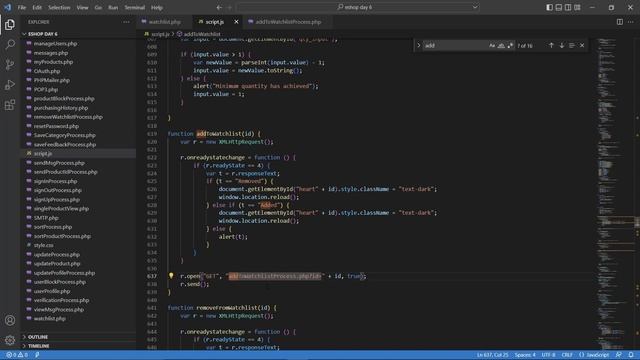
Task: Open the command center dropdown arrow
Action: [475, 7]
